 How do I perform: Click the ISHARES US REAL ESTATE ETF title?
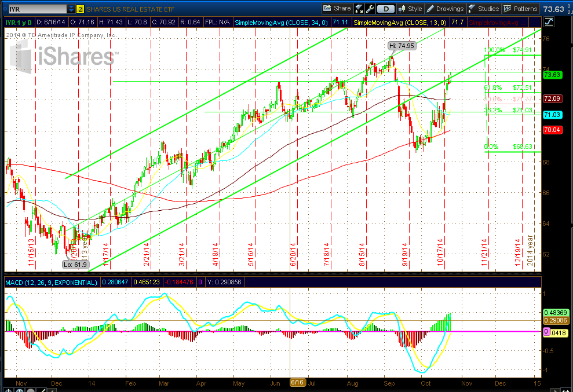(x=130, y=9)
